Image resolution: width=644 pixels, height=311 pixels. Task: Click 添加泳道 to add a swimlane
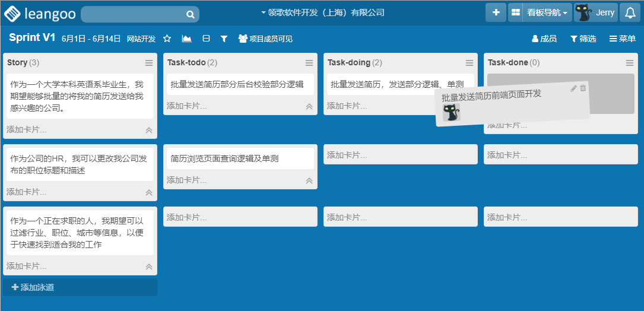pos(33,287)
